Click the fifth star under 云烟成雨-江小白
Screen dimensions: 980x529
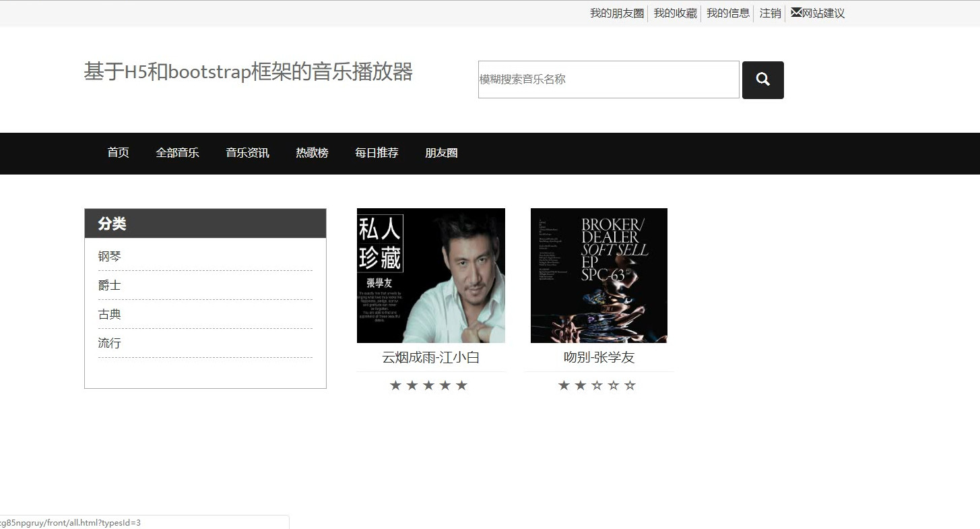pyautogui.click(x=461, y=385)
